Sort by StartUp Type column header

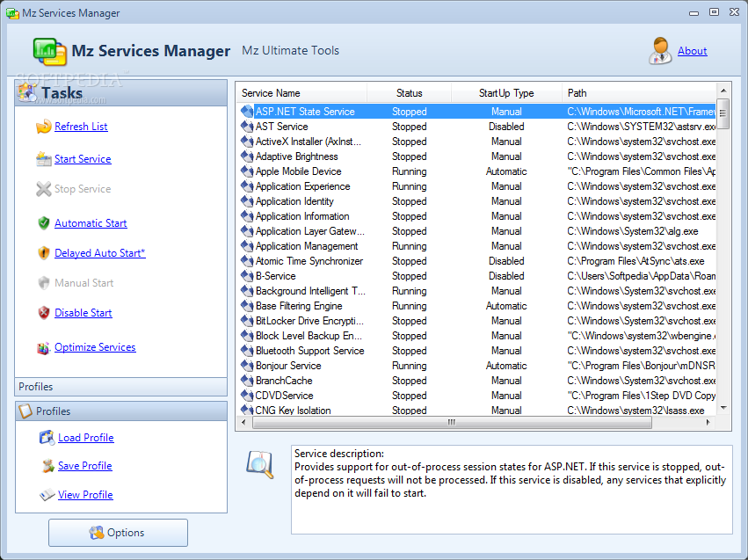click(506, 93)
